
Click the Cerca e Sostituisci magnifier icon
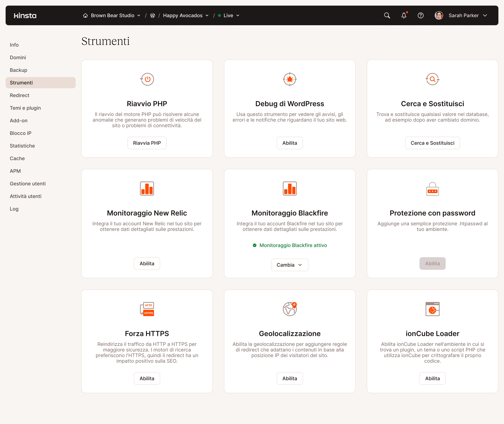(x=432, y=79)
